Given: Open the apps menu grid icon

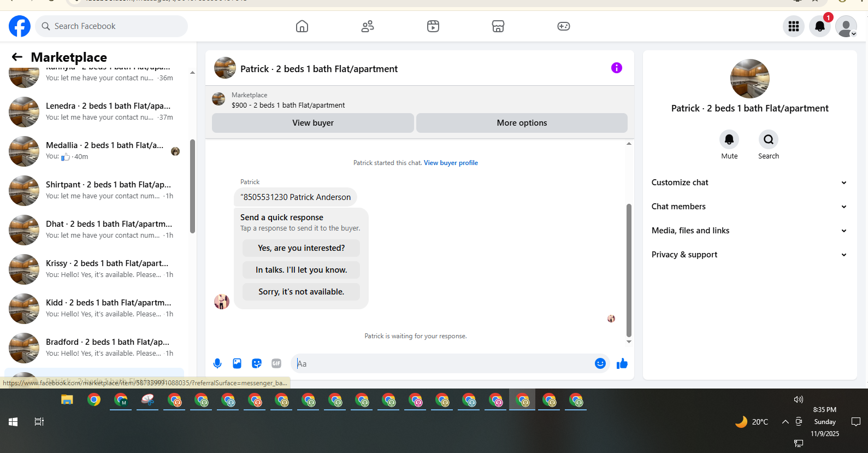Looking at the screenshot, I should click(x=794, y=26).
